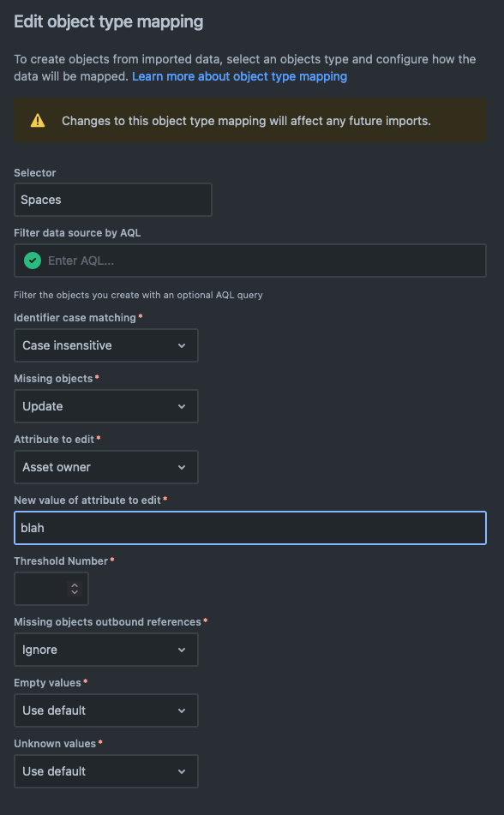Click the warning triangle icon in the alert banner

tap(38, 120)
